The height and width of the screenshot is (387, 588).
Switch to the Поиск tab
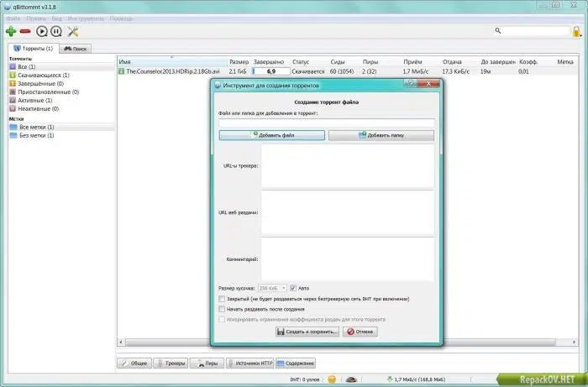[x=75, y=49]
